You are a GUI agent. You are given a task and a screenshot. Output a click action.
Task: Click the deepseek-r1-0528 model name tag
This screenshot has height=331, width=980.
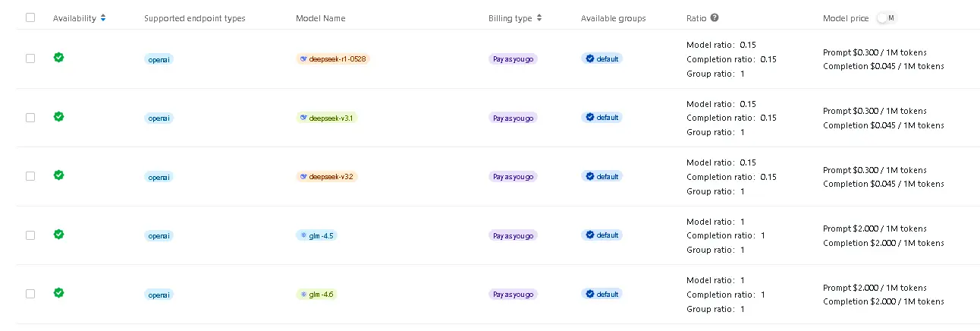(333, 58)
